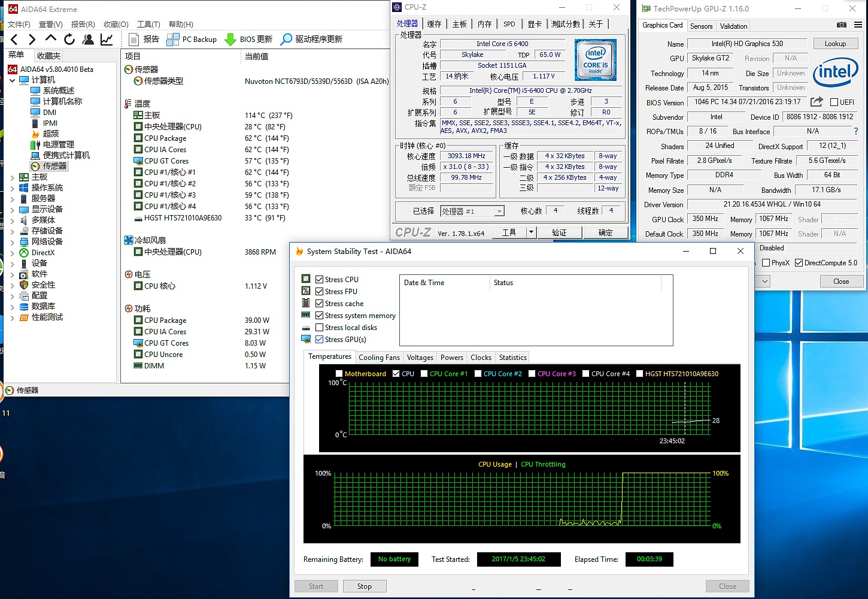Click the GPU-Z camera screenshot icon
868x599 pixels.
point(841,25)
